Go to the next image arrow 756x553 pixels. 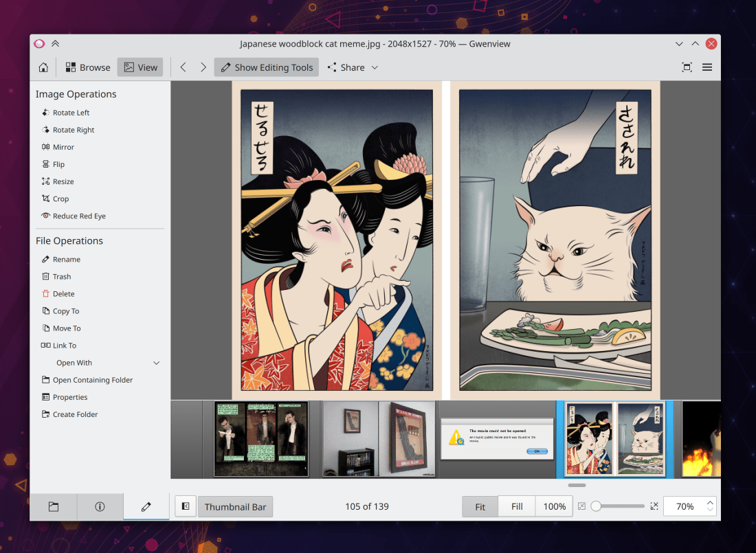tap(203, 67)
